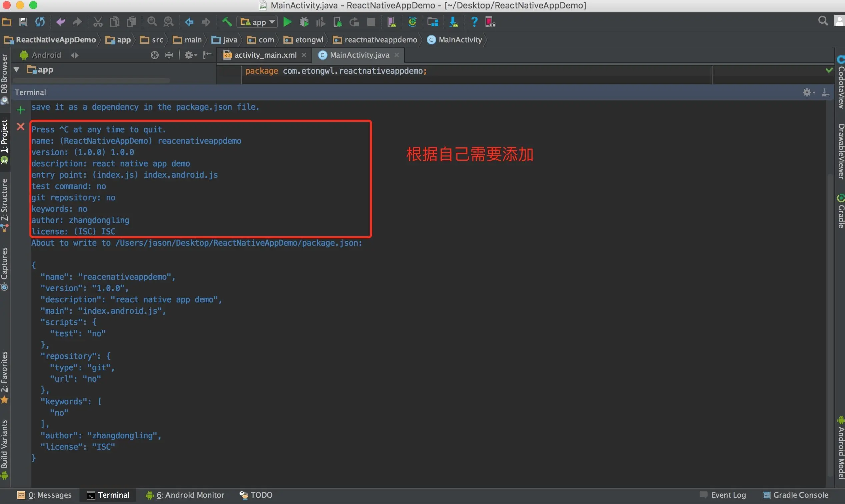The height and width of the screenshot is (504, 845).
Task: Close the terminal session with red X
Action: coord(21,127)
